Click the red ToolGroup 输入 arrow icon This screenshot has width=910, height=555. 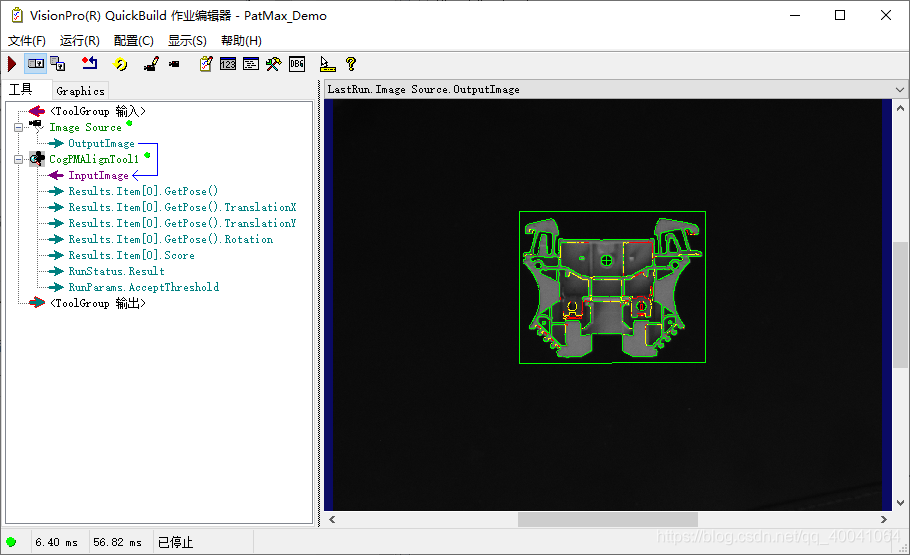[37, 111]
